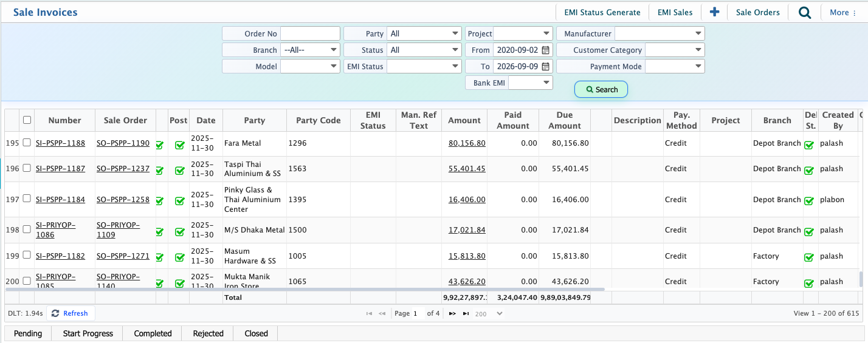The width and height of the screenshot is (868, 343).
Task: Open the Manufacturer dropdown
Action: (x=660, y=34)
